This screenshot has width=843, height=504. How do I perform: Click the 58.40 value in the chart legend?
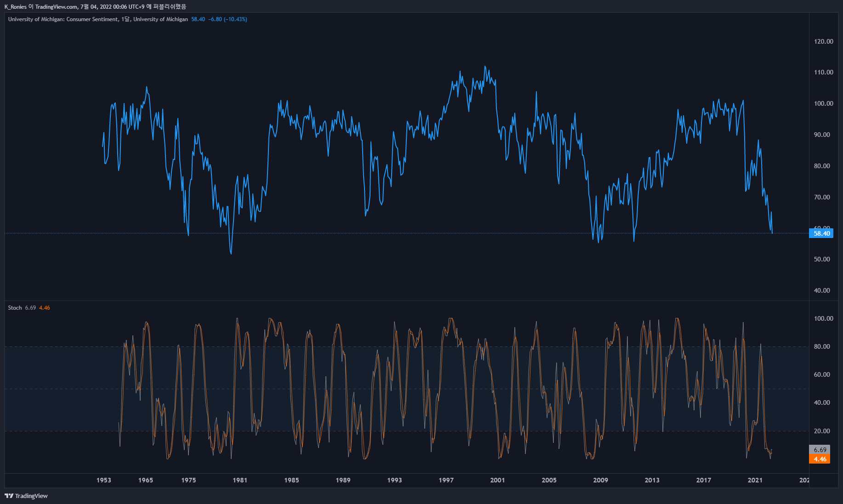tap(198, 19)
